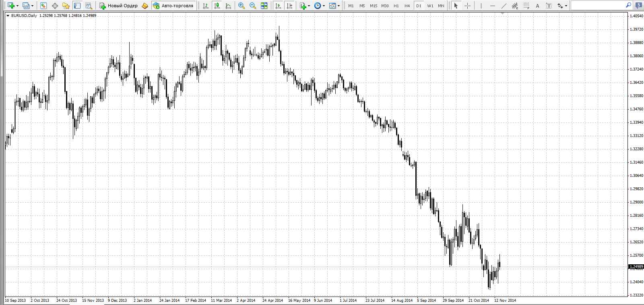The height and width of the screenshot is (305, 644).
Task: Select the Text tool A
Action: pos(537,6)
